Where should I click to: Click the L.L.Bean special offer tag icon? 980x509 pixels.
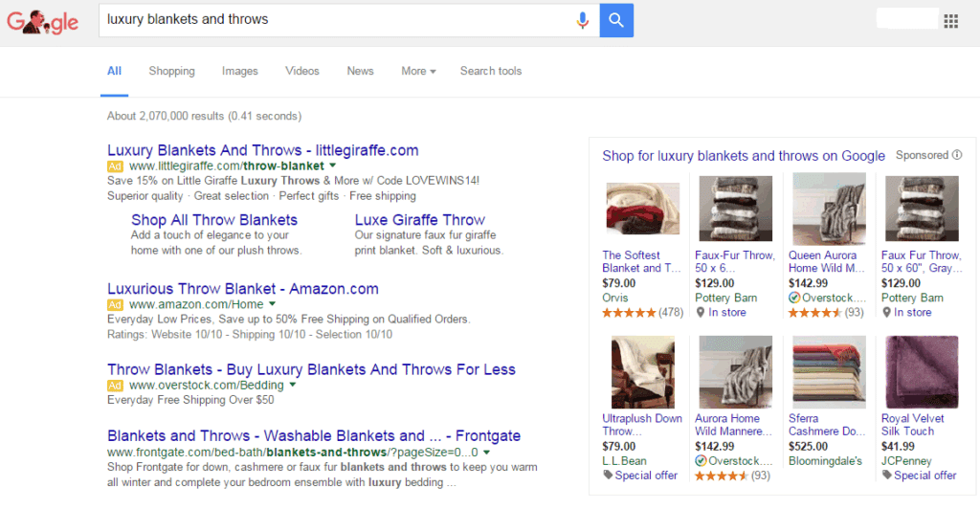point(608,476)
